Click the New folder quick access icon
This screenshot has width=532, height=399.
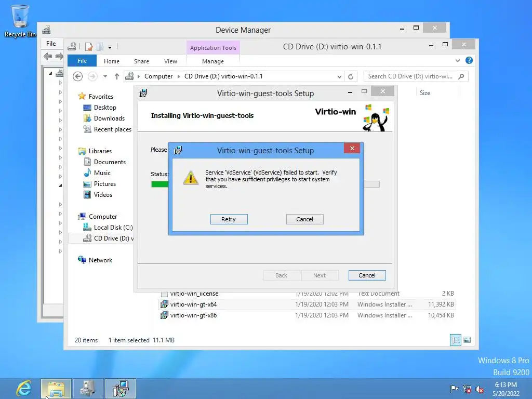tap(100, 47)
